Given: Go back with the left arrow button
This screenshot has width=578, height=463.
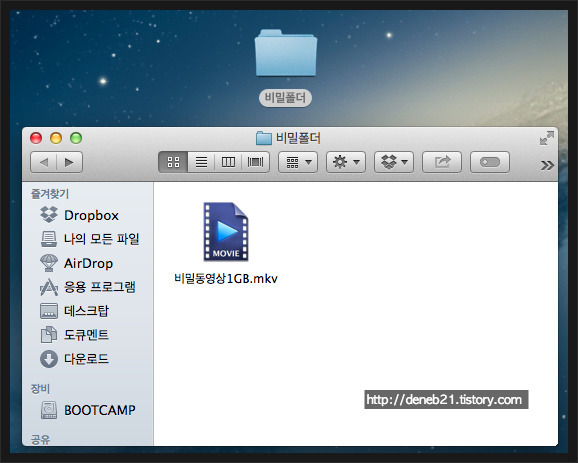Looking at the screenshot, I should point(43,162).
